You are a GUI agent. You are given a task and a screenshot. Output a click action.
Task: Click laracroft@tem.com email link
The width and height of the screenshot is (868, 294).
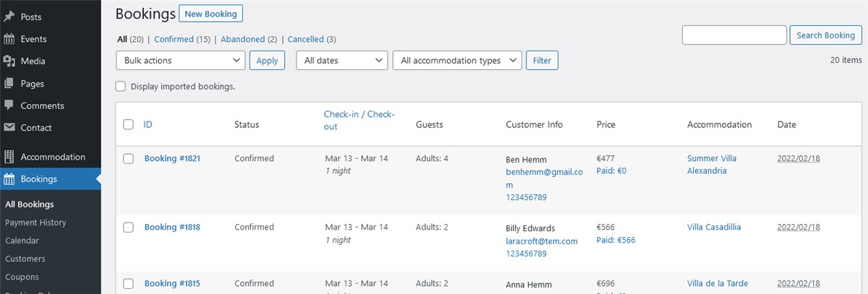(542, 241)
